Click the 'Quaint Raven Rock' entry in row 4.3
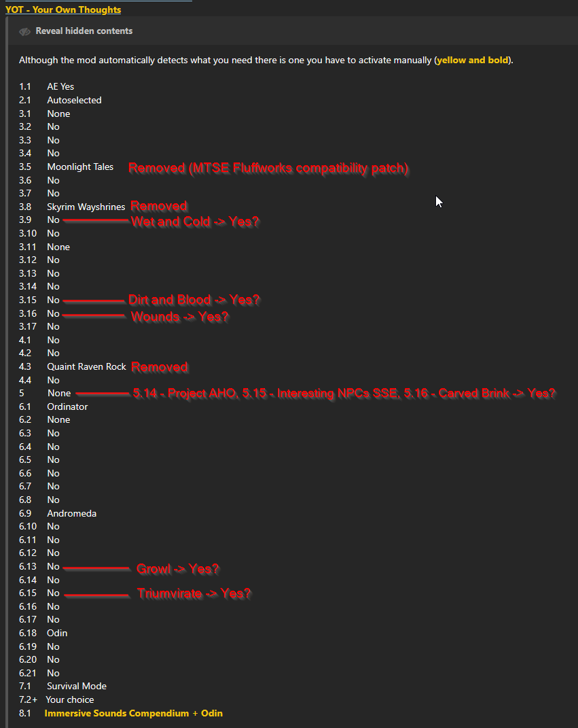Screen dimensions: 578x728 [86, 366]
